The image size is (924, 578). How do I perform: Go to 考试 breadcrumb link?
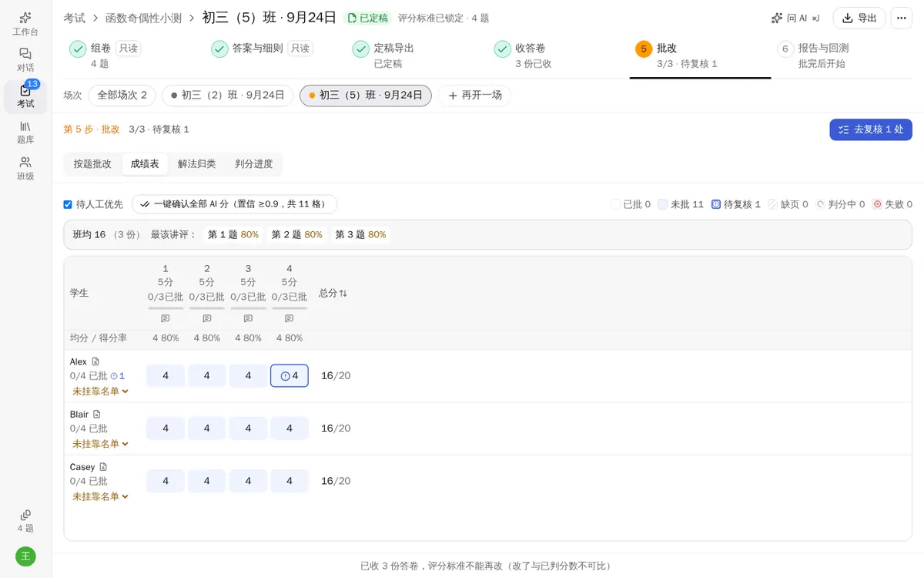pos(75,18)
